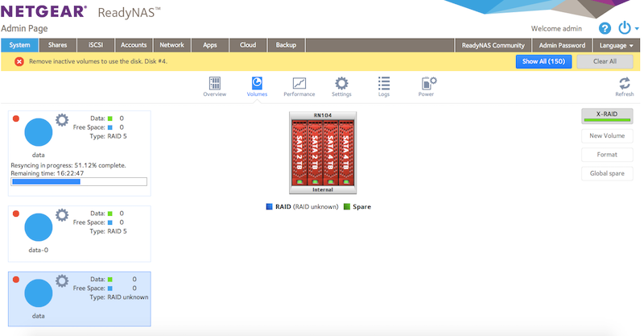The width and height of the screenshot is (644, 336).
Task: Open gear settings of data-0 volume
Action: 62,215
